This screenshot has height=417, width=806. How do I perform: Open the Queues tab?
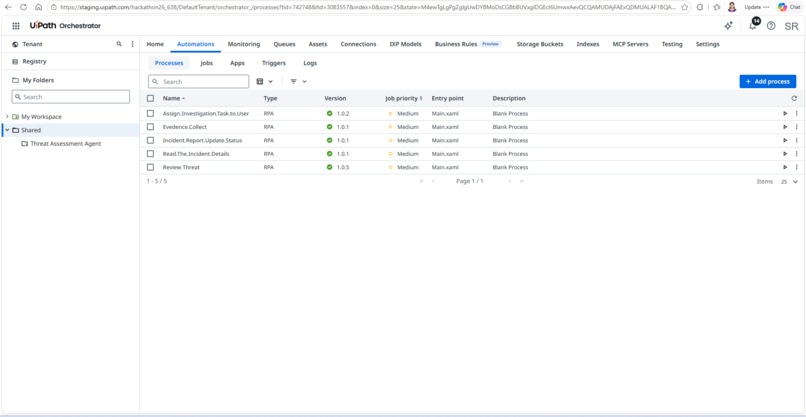[284, 44]
